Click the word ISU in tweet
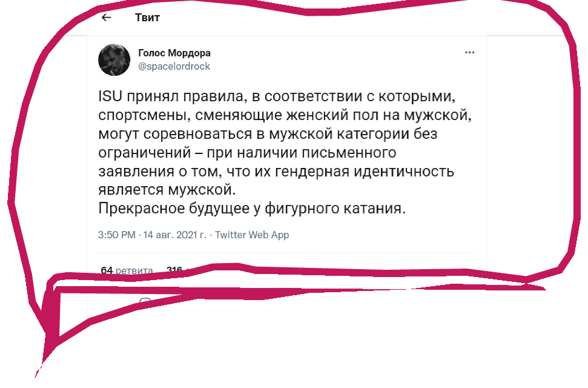 110,96
